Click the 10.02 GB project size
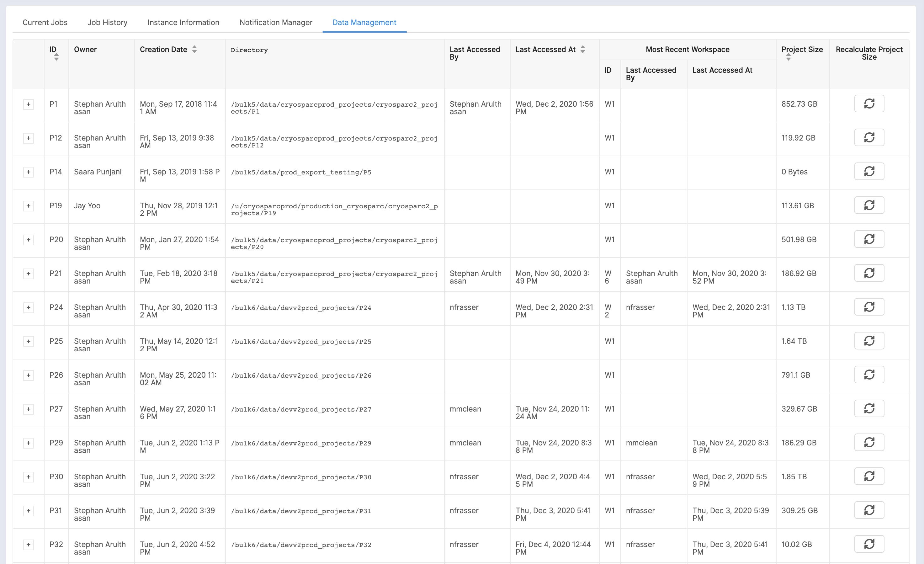The width and height of the screenshot is (924, 564). (796, 544)
